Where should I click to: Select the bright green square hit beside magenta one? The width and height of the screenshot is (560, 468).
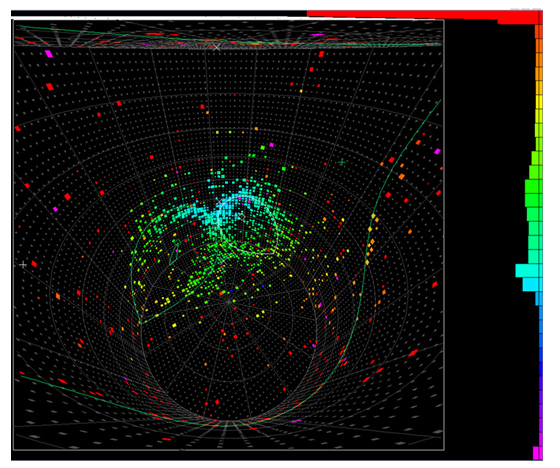click(x=263, y=147)
